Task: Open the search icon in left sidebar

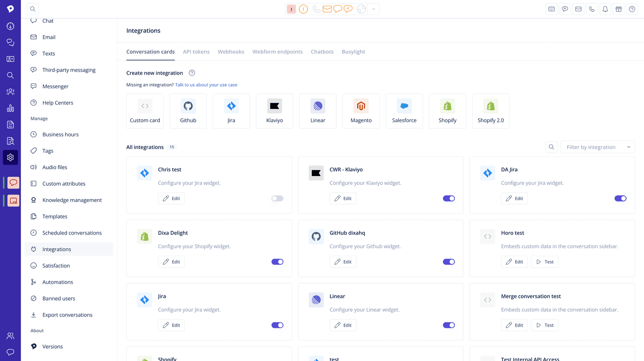Action: [10, 75]
